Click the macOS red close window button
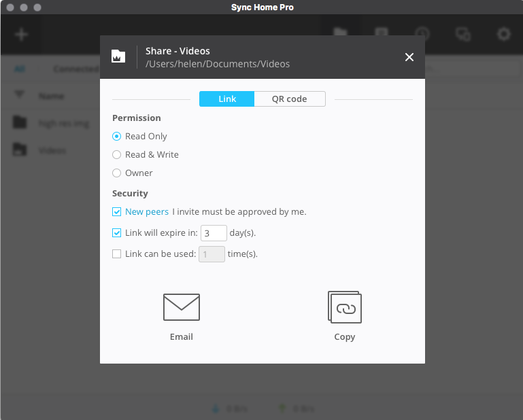 [10, 7]
